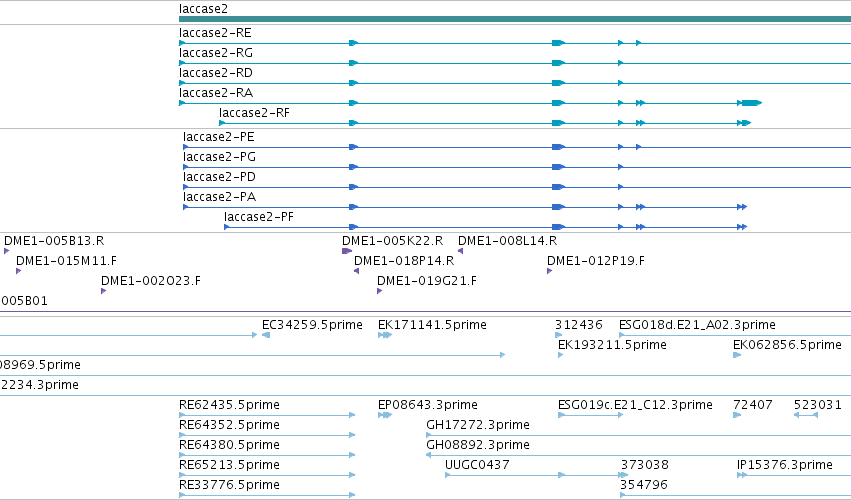Select the laccase2 gene label
Screen dimensions: 851x500
click(204, 9)
